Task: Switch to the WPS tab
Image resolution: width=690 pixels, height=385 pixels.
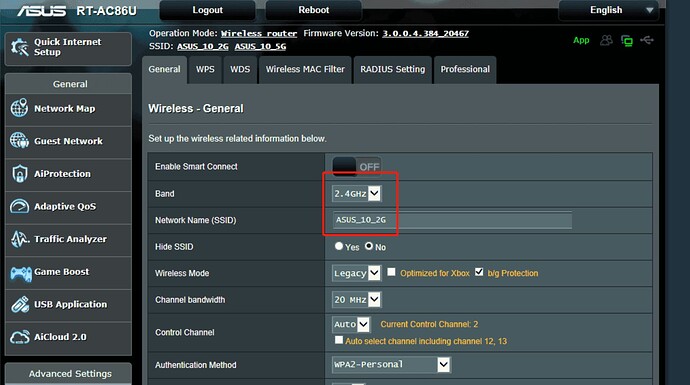Action: tap(205, 70)
